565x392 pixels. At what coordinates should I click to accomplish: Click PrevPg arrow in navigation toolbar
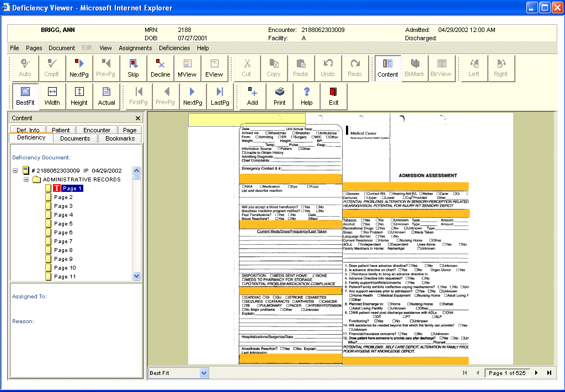tap(166, 96)
